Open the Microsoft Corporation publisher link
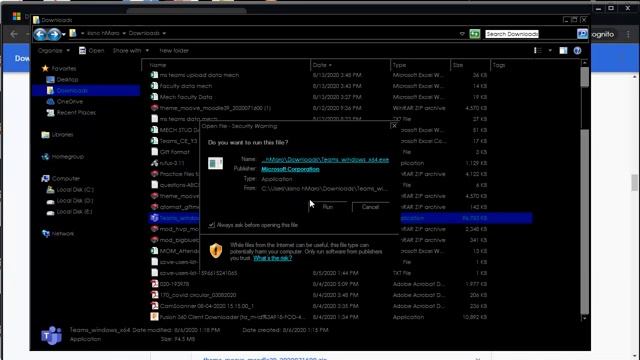Viewport: 640px width, 360px height. (x=290, y=169)
